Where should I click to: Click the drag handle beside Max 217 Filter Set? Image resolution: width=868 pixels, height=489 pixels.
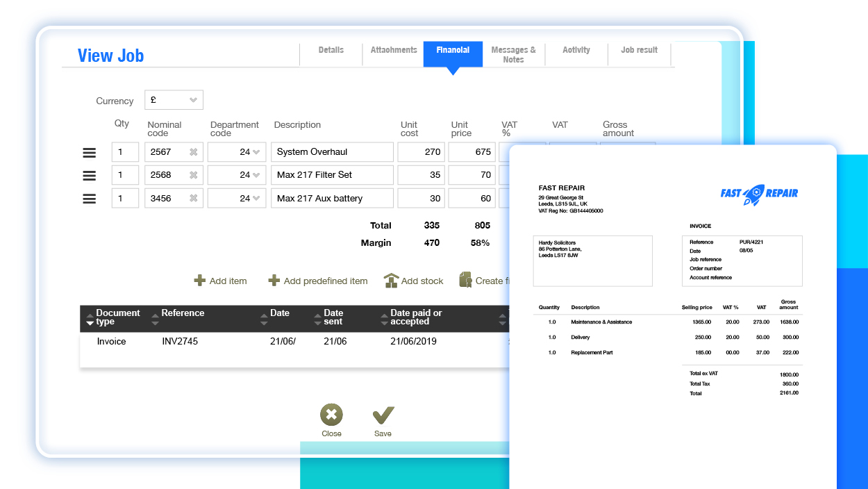click(x=89, y=175)
